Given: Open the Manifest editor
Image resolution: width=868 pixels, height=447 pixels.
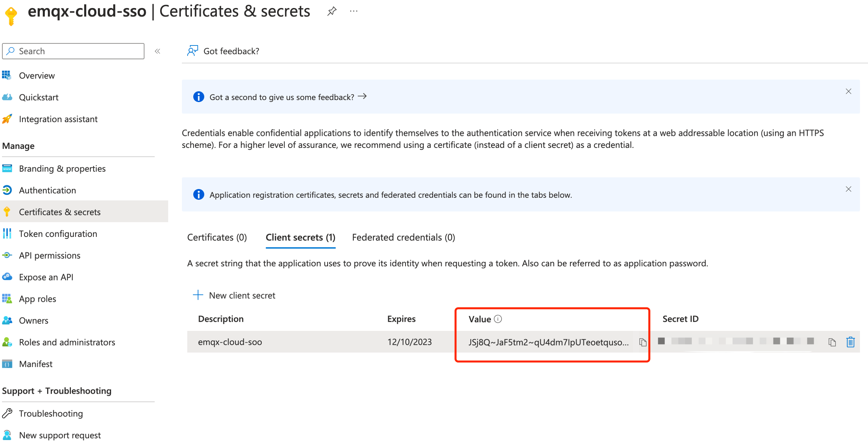Looking at the screenshot, I should point(36,364).
